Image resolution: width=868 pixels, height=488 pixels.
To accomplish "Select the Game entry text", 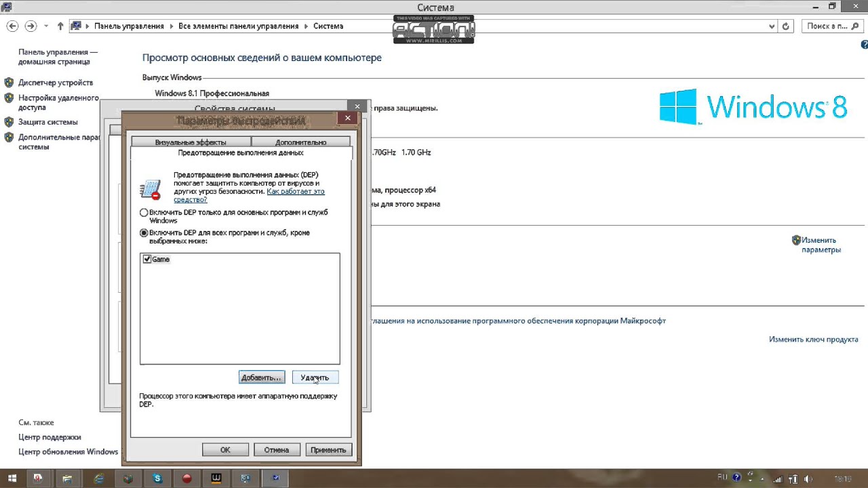I will pos(161,260).
